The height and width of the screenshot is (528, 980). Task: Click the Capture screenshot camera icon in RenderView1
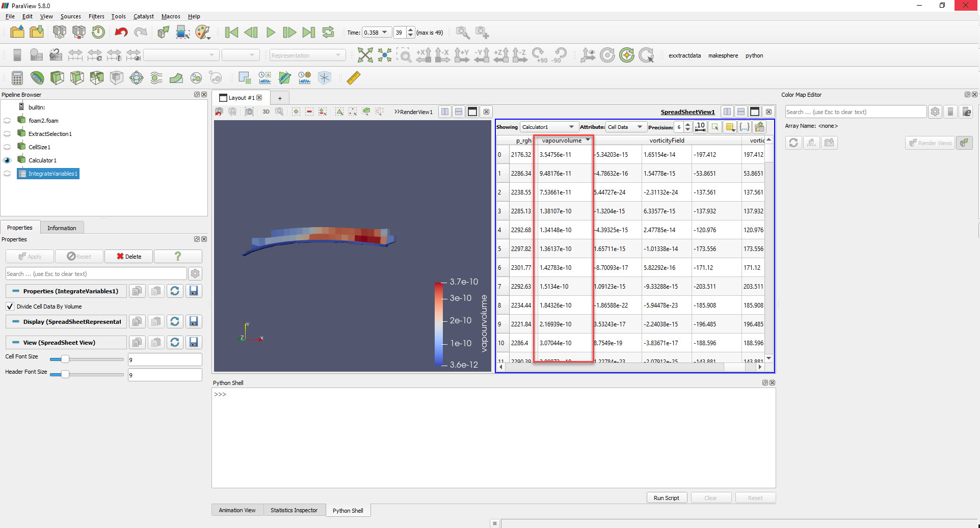pos(249,112)
